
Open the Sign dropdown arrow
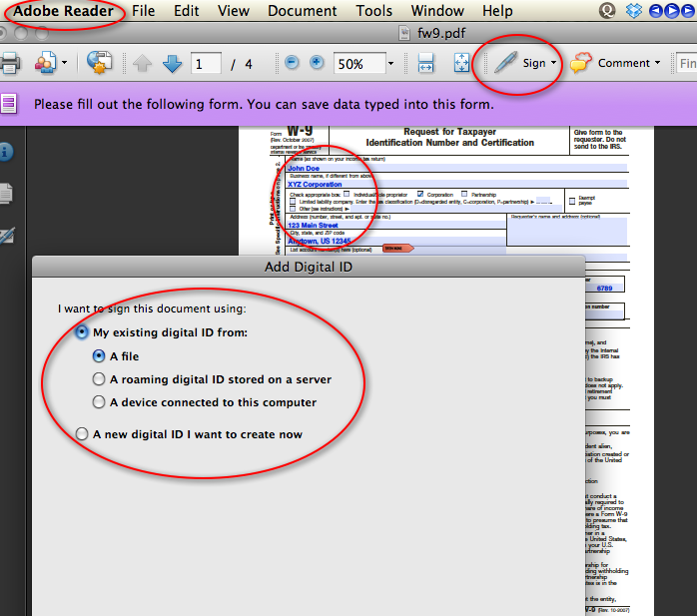(x=553, y=63)
